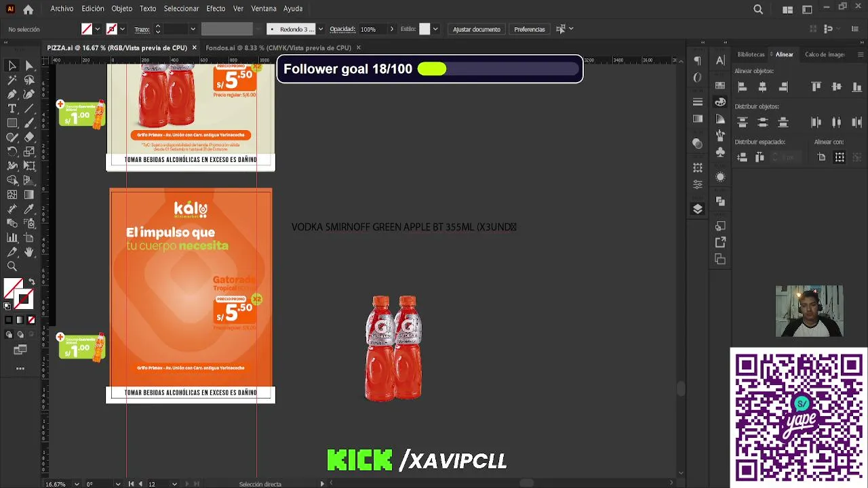Select the Gradient tool
The height and width of the screenshot is (488, 868).
(29, 195)
